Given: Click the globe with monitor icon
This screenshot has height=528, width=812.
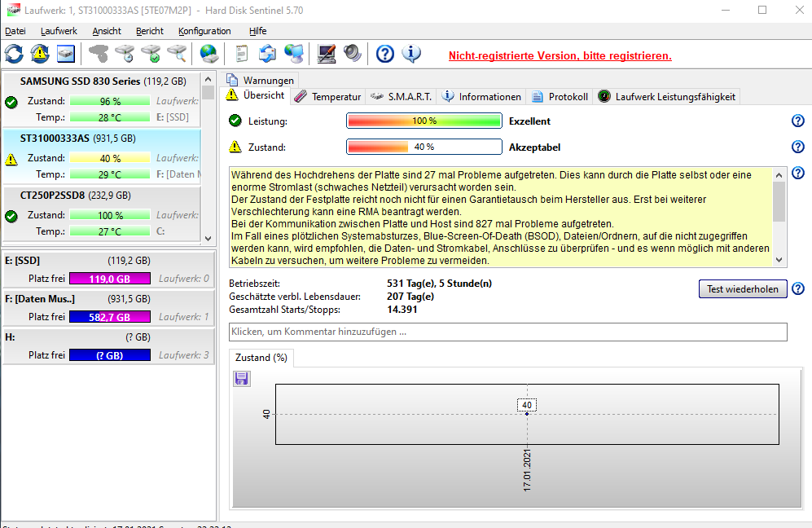Looking at the screenshot, I should 294,53.
